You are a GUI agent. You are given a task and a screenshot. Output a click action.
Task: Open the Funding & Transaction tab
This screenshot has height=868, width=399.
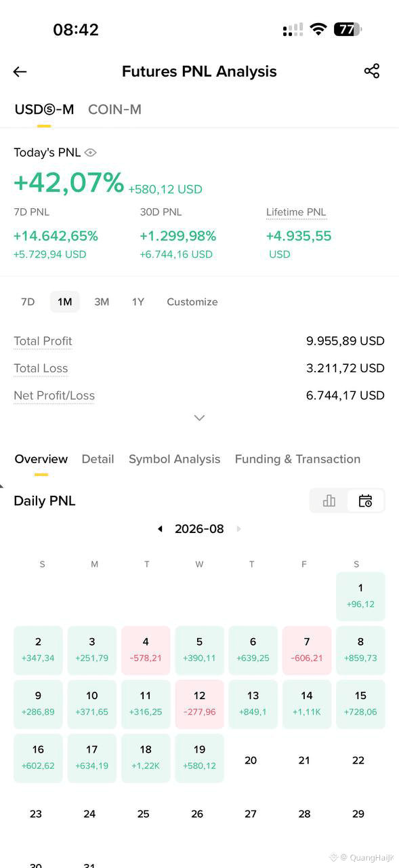[297, 459]
